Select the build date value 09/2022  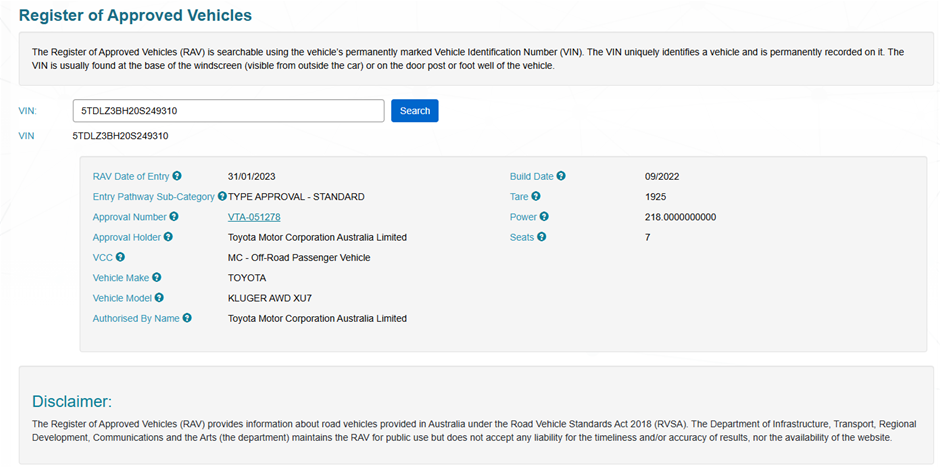pos(662,176)
